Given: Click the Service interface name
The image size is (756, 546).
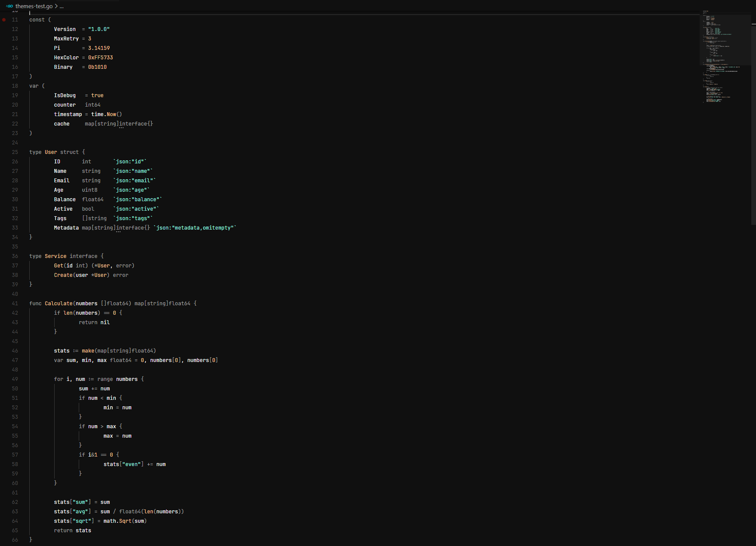Looking at the screenshot, I should click(56, 256).
